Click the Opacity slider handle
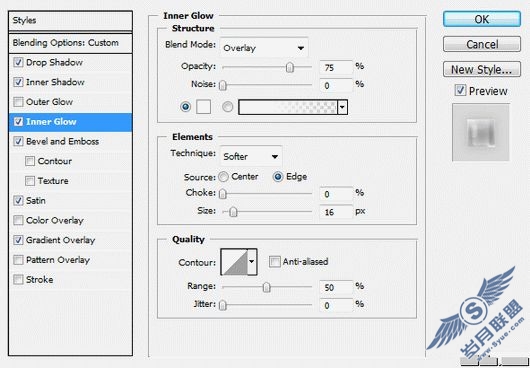Image resolution: width=530 pixels, height=368 pixels. pyautogui.click(x=290, y=67)
